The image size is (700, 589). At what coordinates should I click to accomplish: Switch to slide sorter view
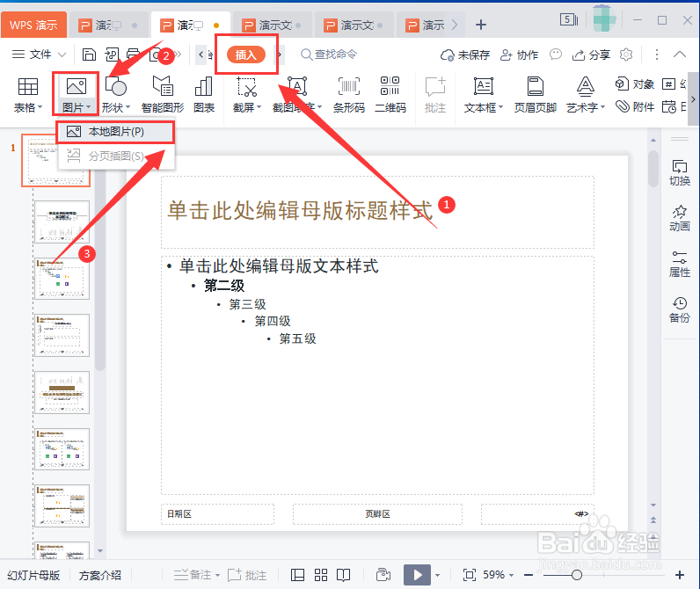[320, 575]
